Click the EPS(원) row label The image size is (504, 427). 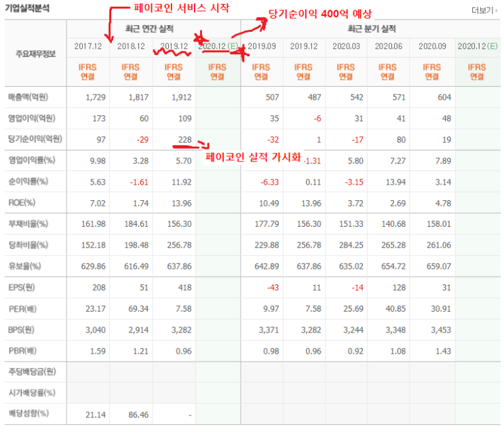[22, 287]
